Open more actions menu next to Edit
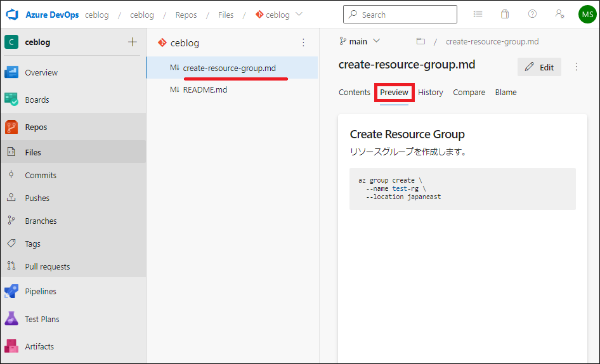This screenshot has height=364, width=600. 577,67
